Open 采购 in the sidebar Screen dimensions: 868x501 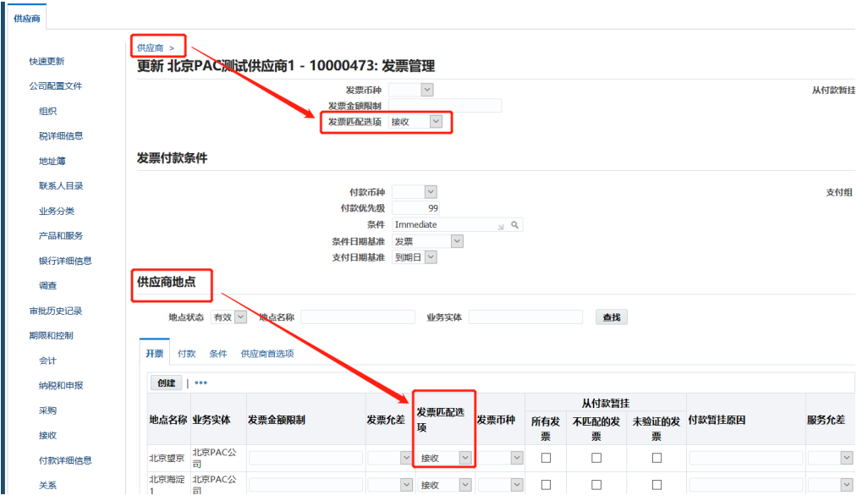pos(47,410)
